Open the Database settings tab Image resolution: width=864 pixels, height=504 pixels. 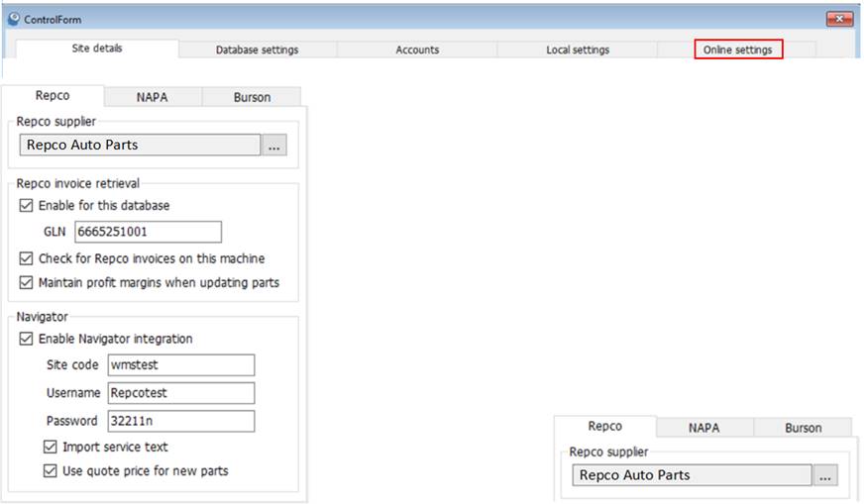(257, 50)
